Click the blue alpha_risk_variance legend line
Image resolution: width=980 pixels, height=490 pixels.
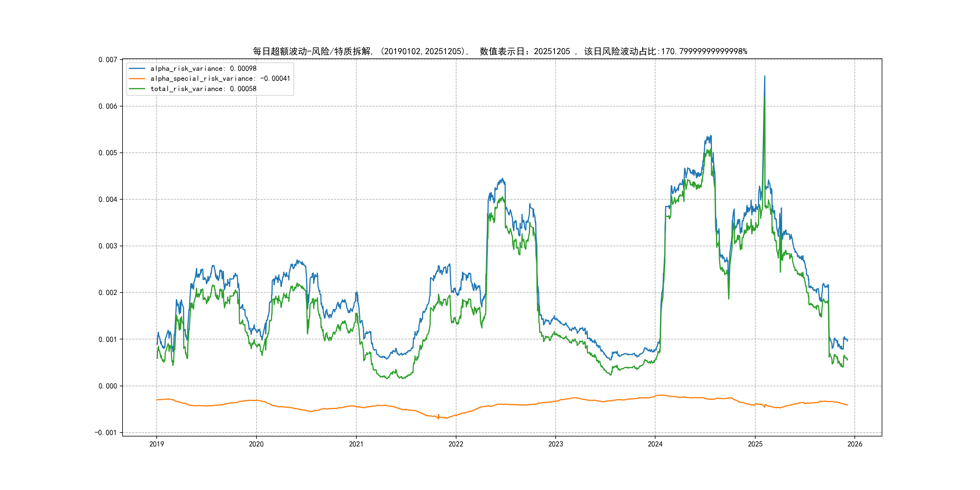coord(137,68)
